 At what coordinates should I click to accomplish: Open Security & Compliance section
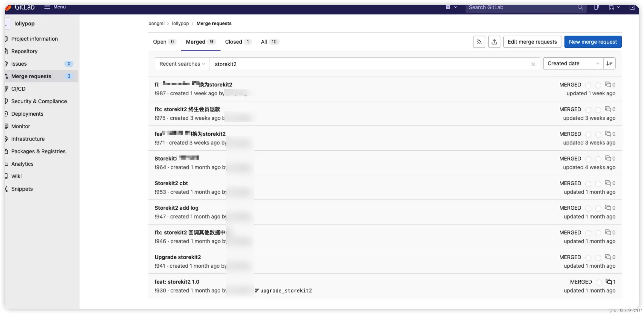(x=39, y=101)
